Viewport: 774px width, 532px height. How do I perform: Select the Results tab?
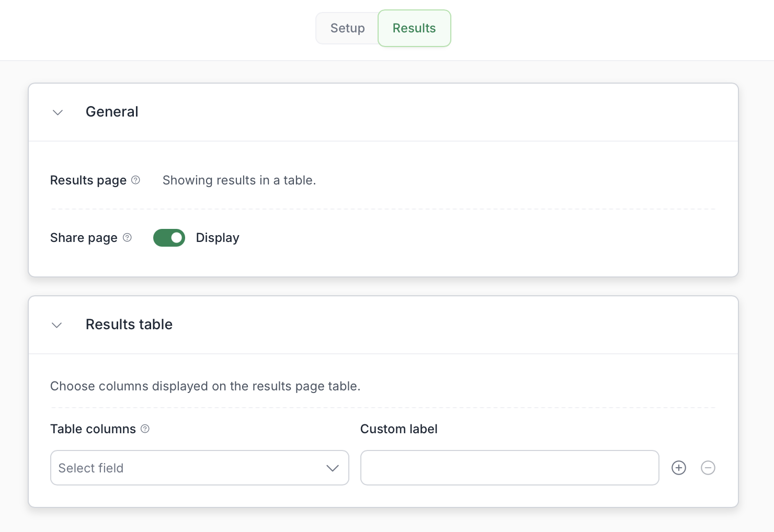414,28
